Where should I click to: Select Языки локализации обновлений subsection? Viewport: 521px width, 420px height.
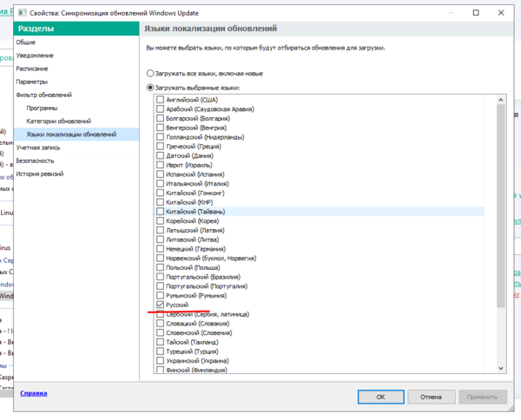tap(76, 135)
